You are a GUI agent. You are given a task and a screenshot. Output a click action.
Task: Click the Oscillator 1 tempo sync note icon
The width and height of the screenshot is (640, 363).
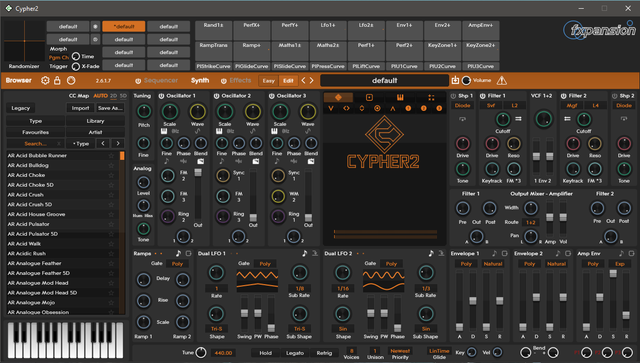point(167,161)
